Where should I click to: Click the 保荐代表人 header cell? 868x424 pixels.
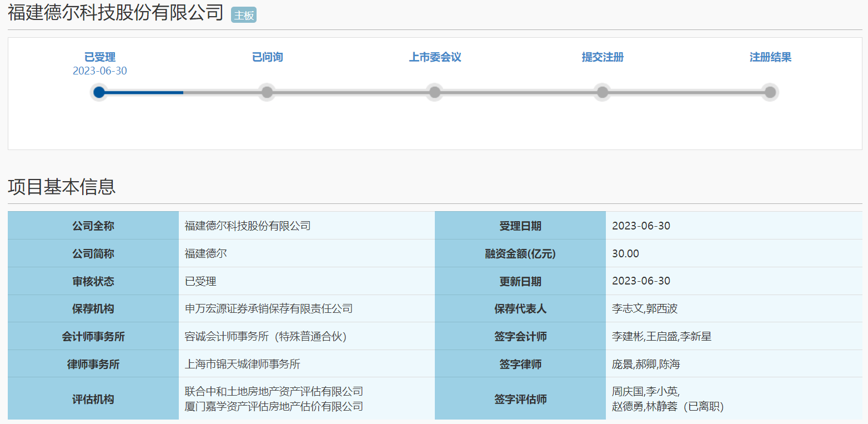[x=520, y=308]
